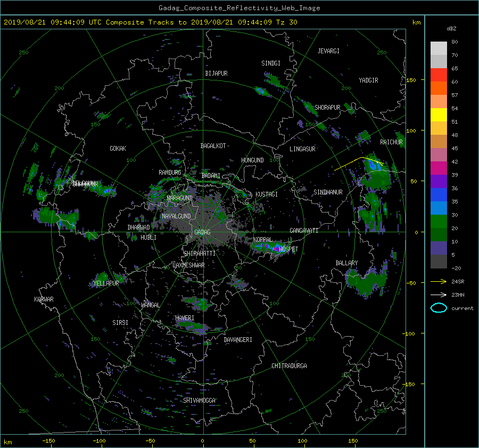Click the -150 tick on bottom axis
The height and width of the screenshot is (448, 479).
[48, 441]
